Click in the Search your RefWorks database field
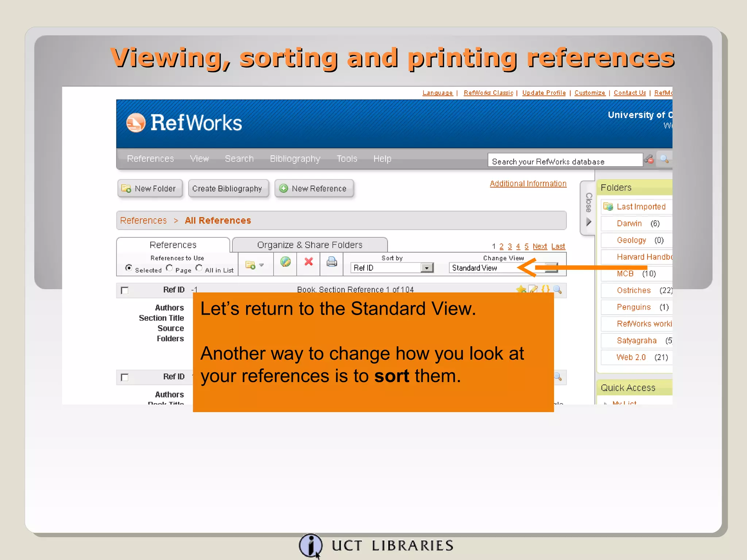Image resolution: width=747 pixels, height=560 pixels. click(565, 160)
